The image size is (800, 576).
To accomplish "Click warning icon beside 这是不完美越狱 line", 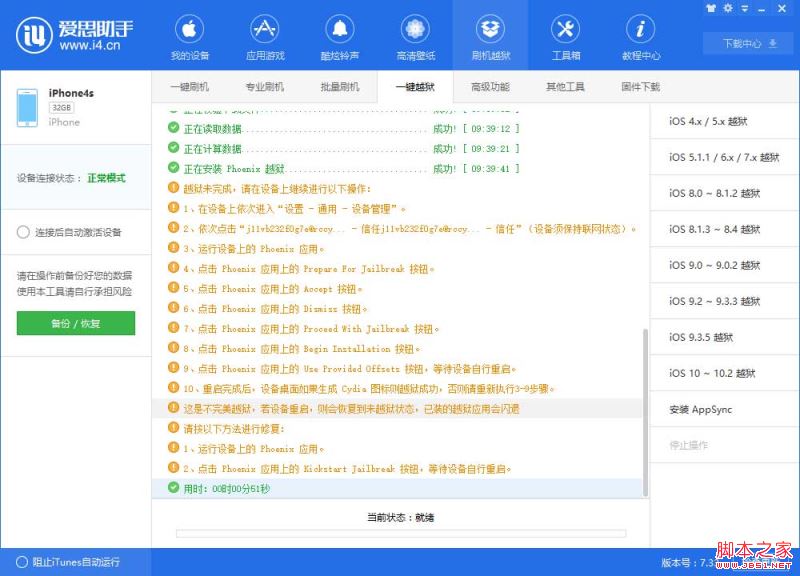I will (x=173, y=408).
